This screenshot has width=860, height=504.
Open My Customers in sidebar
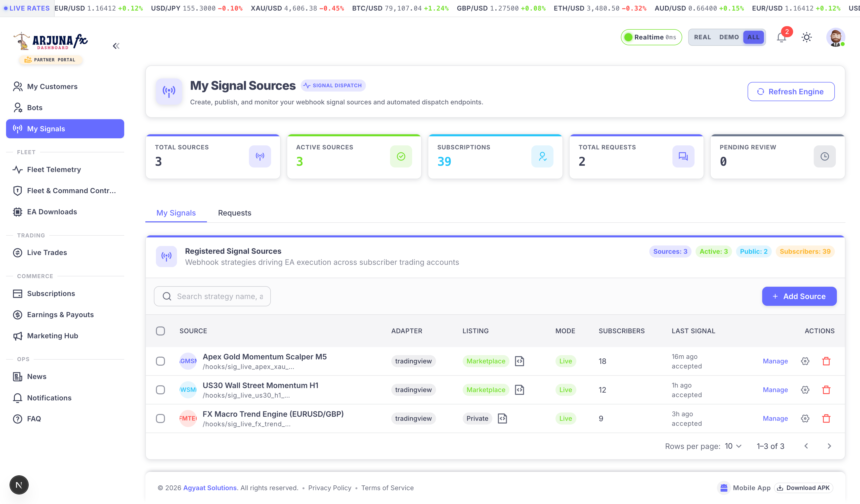tap(65, 87)
